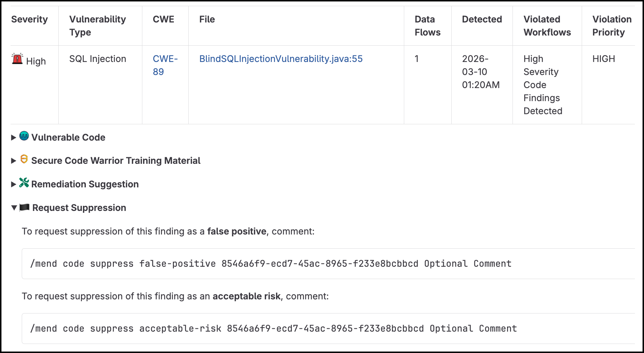Click the wrench and screwdriver remediation icon

click(24, 183)
